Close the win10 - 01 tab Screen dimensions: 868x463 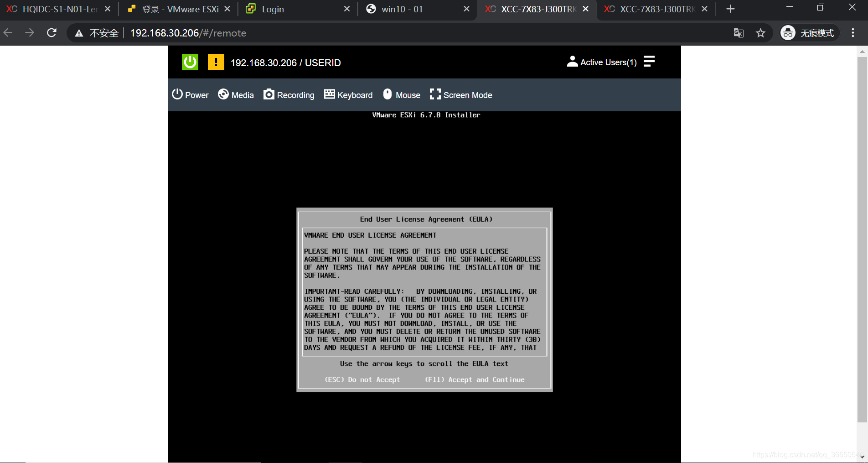coord(466,9)
